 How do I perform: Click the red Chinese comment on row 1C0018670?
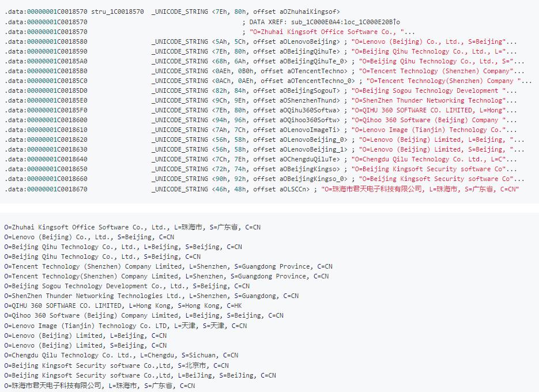(420, 189)
